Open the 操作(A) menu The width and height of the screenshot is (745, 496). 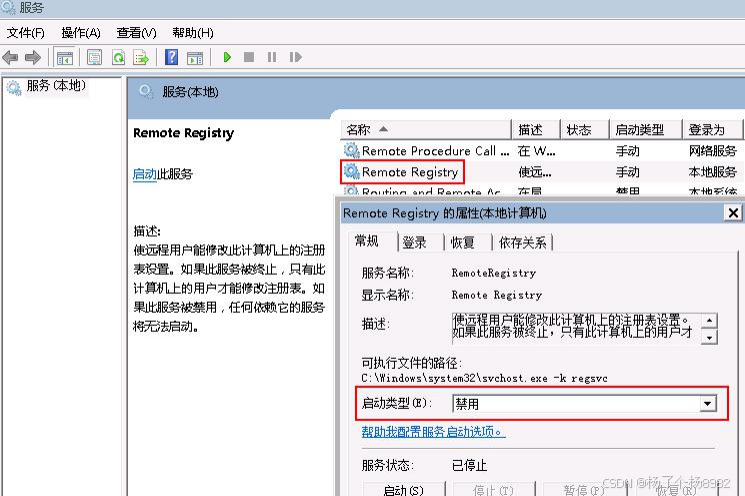pyautogui.click(x=81, y=33)
